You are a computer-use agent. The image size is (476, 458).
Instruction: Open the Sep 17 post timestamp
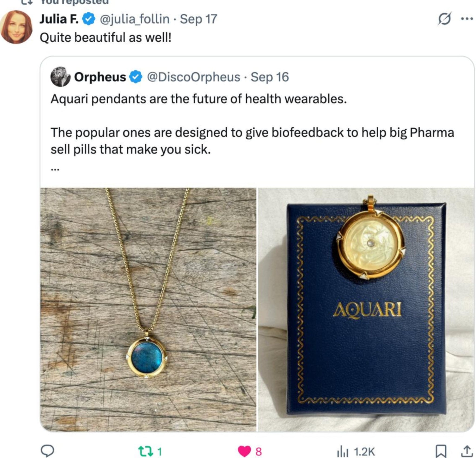[198, 19]
